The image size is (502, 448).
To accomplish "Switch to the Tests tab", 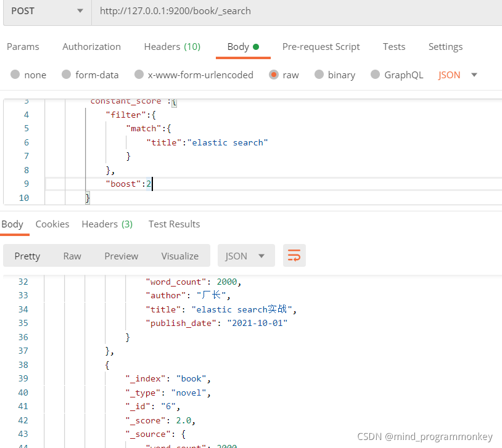I will coord(394,47).
